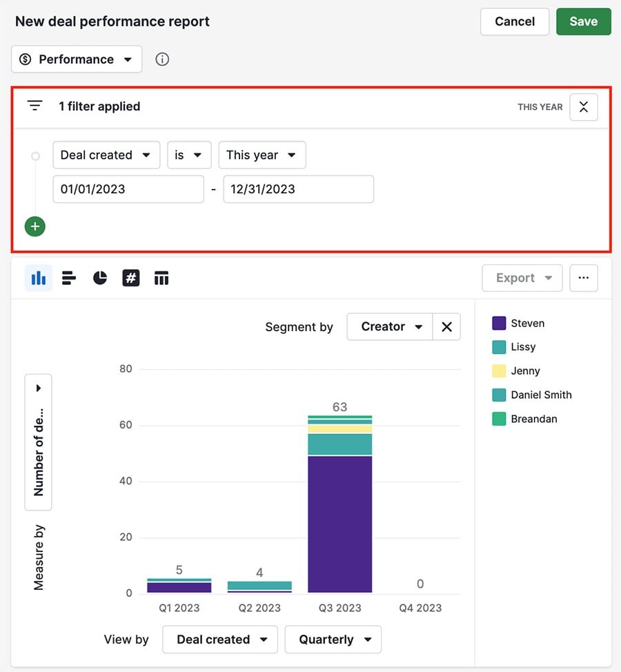Screen dimensions: 621x672
Task: Toggle the Steven legend color swatch
Action: pos(498,323)
